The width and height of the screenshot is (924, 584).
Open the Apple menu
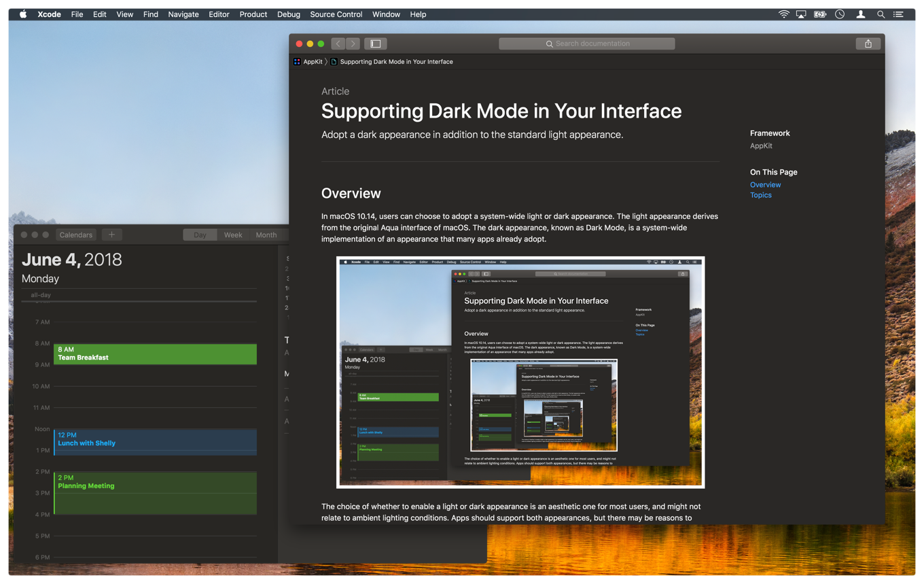click(23, 14)
